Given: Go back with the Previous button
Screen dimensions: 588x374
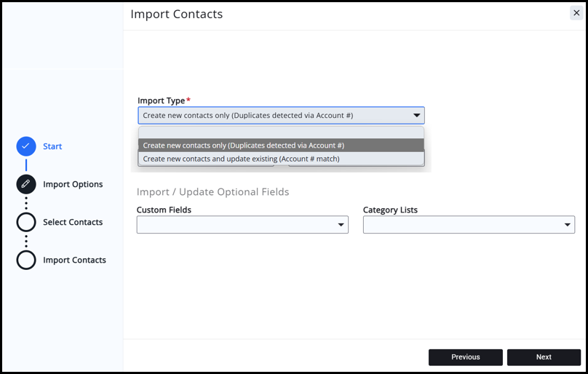Looking at the screenshot, I should pos(465,357).
